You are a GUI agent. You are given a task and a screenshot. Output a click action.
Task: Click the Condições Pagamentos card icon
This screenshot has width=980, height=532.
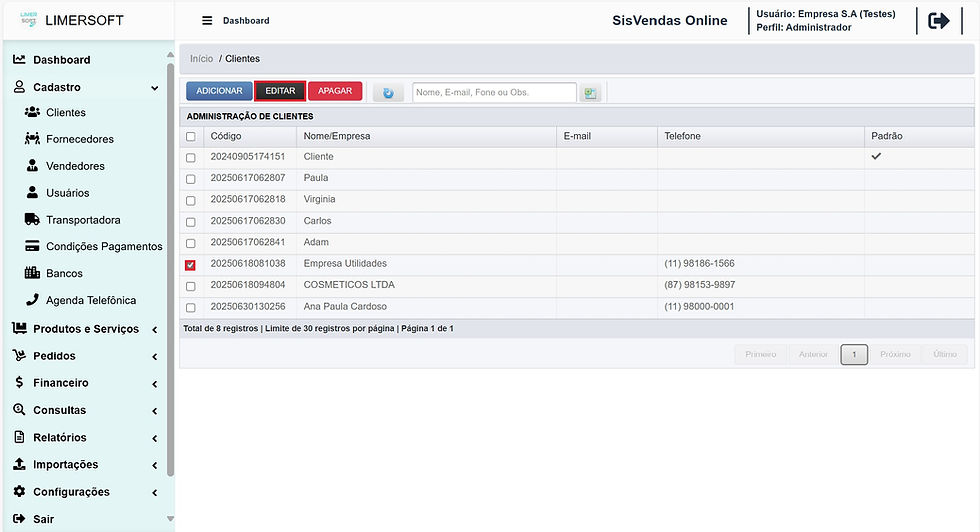(x=32, y=246)
